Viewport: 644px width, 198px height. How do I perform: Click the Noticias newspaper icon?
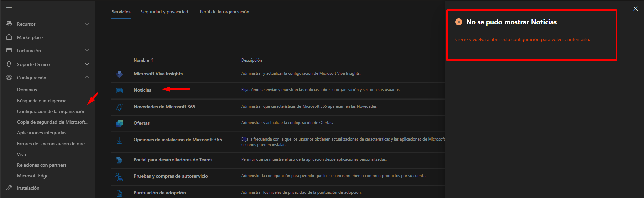pos(119,90)
